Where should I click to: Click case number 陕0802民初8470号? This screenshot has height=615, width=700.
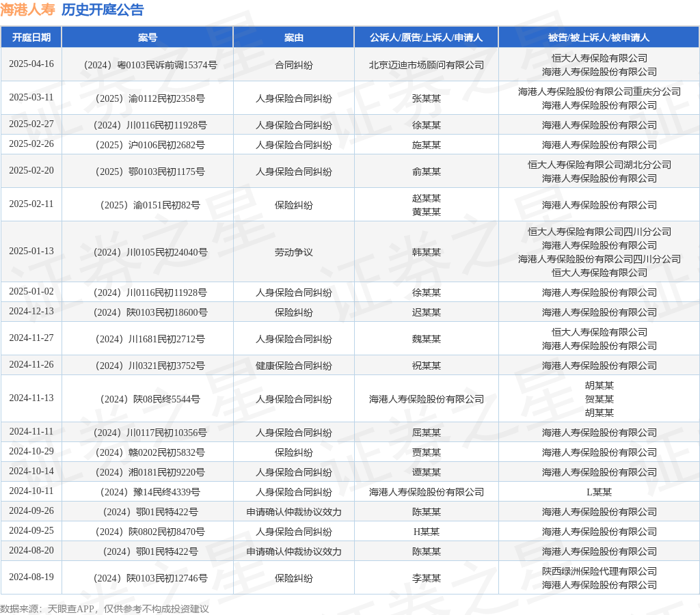150,532
